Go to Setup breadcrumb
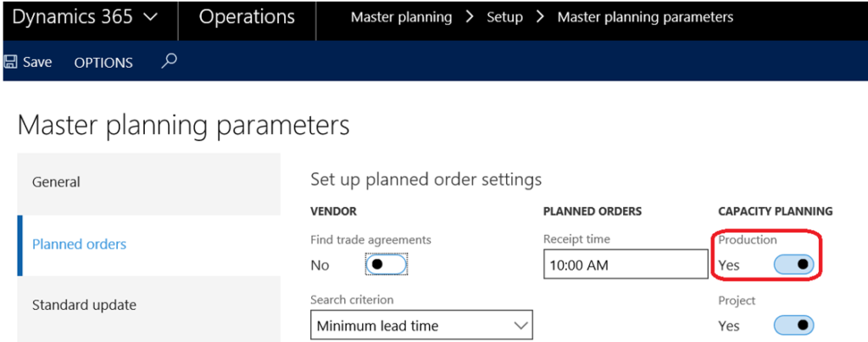Image resolution: width=868 pixels, height=342 pixels. [504, 18]
